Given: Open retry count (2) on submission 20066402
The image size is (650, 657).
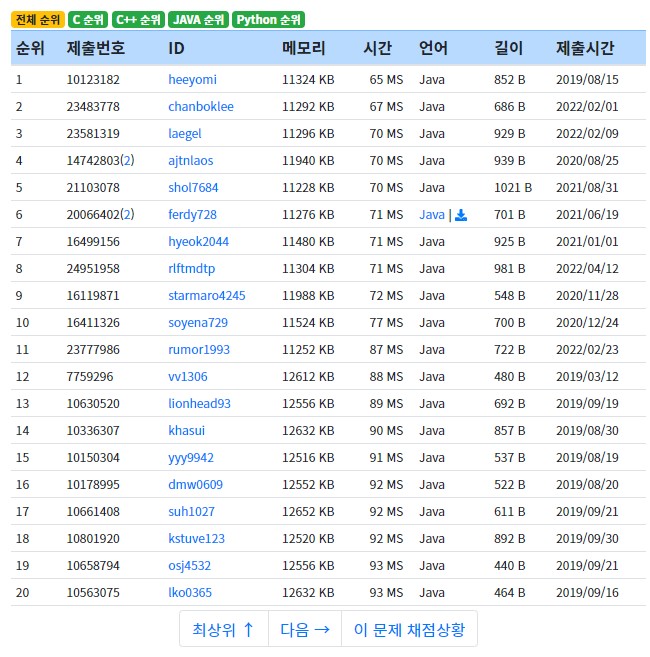Looking at the screenshot, I should (x=127, y=214).
